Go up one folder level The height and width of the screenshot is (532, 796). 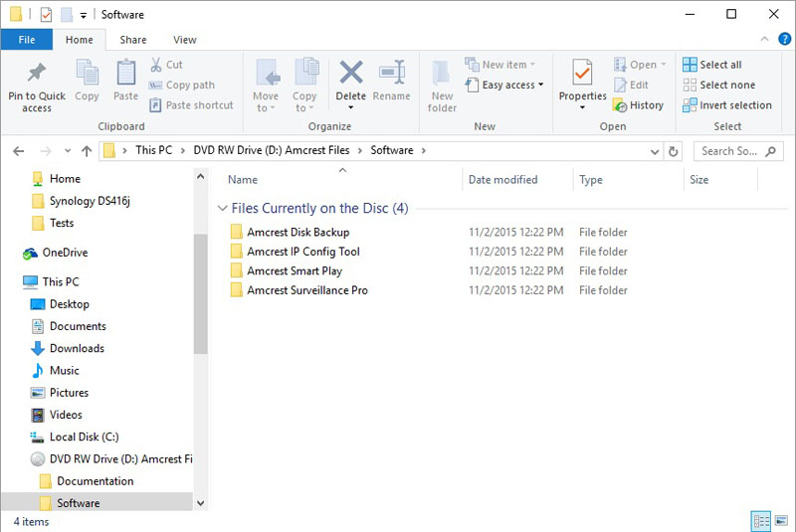87,151
